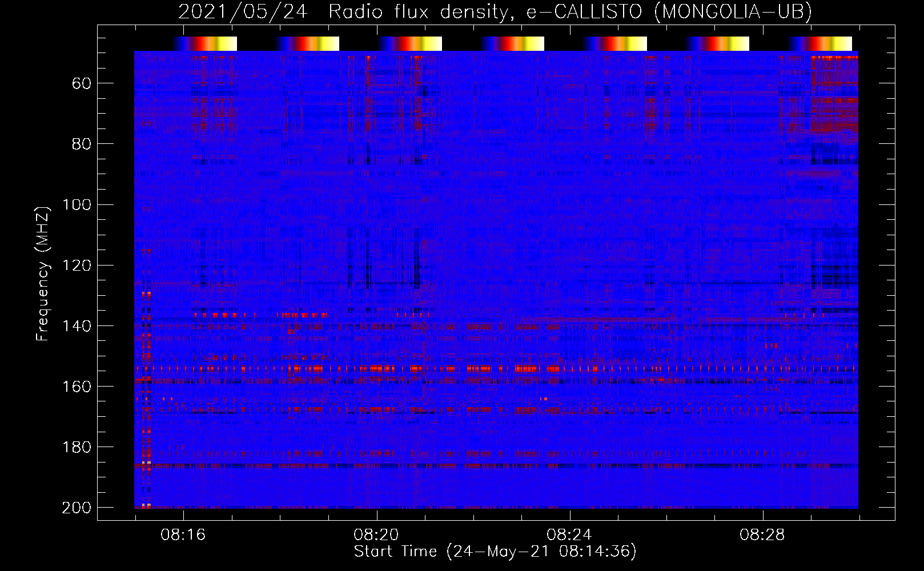This screenshot has height=571, width=924.
Task: Click the '140' frequency tick label
Action: click(77, 326)
